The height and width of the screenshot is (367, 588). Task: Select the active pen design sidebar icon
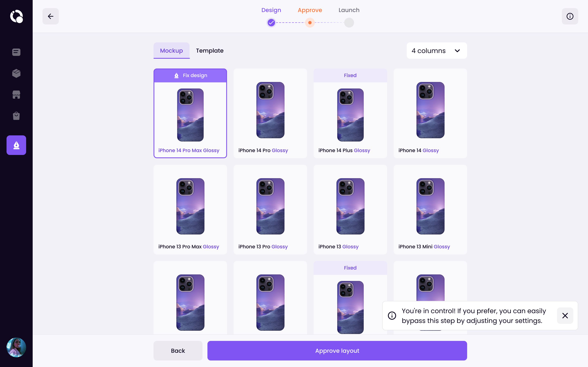point(16,145)
